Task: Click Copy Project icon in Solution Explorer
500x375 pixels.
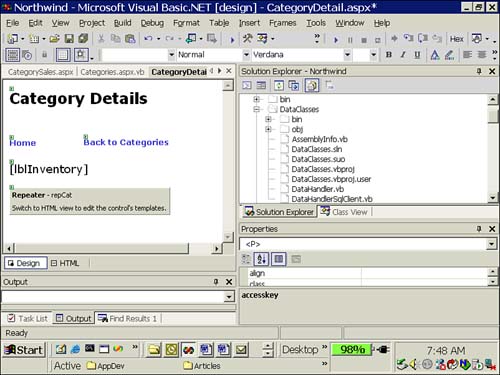Action: coord(294,86)
